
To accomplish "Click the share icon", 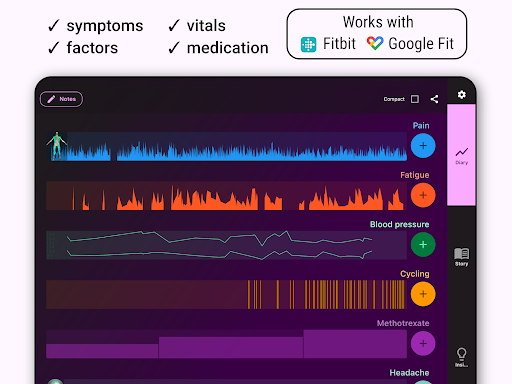I will (x=434, y=99).
